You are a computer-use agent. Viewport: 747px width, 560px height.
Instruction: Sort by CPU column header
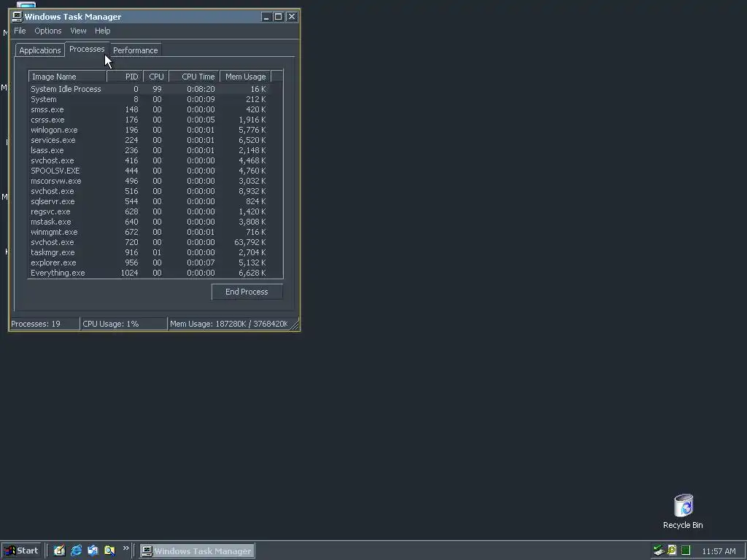point(156,77)
